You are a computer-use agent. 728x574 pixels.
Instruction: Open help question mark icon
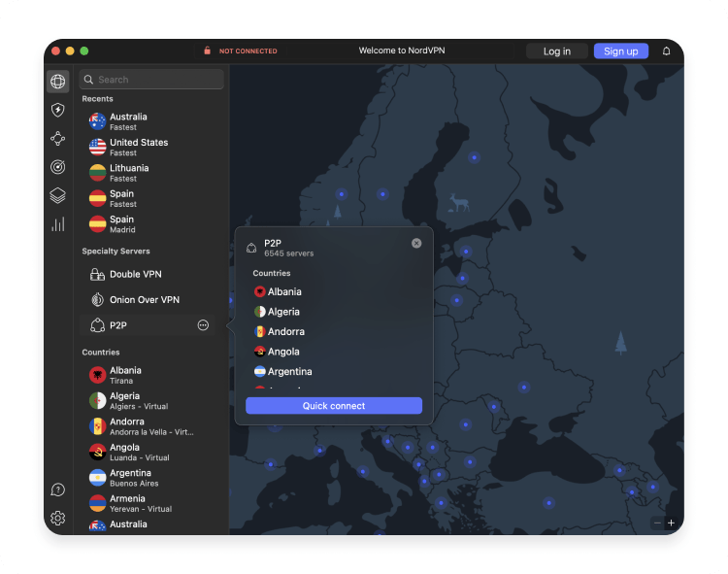(57, 490)
